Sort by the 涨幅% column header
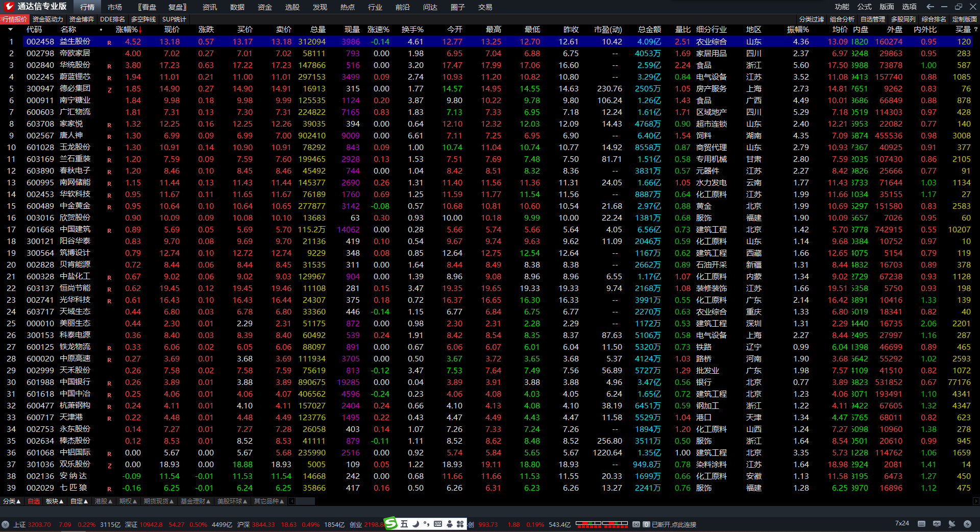The width and height of the screenshot is (980, 532). 129,30
